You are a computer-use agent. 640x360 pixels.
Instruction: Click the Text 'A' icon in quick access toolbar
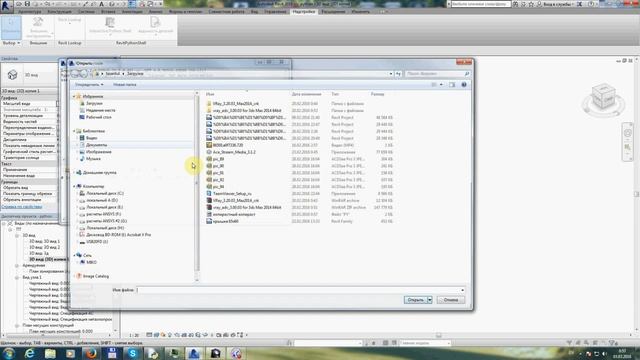click(102, 4)
